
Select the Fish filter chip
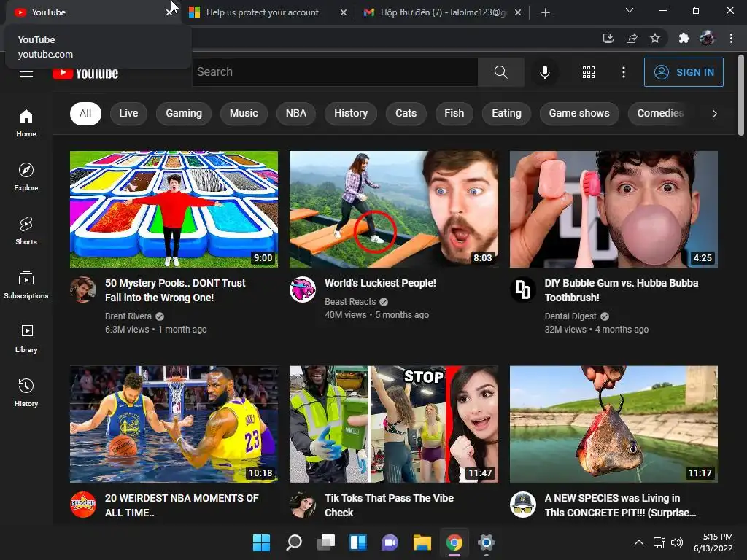454,113
